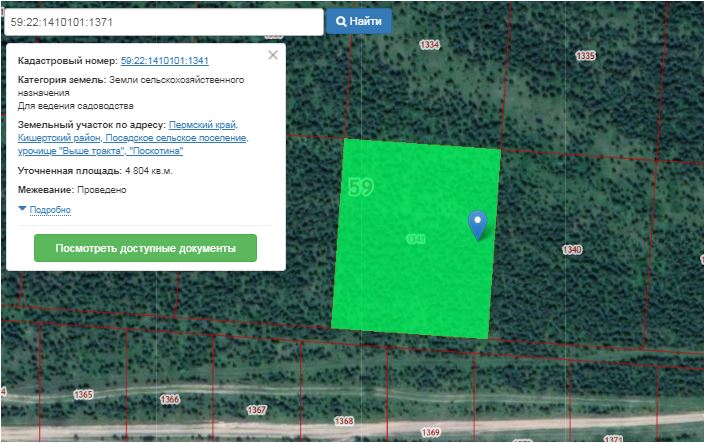Viewport: 705px width, 443px height.
Task: Select parcel 1334 on the map
Action: [430, 45]
